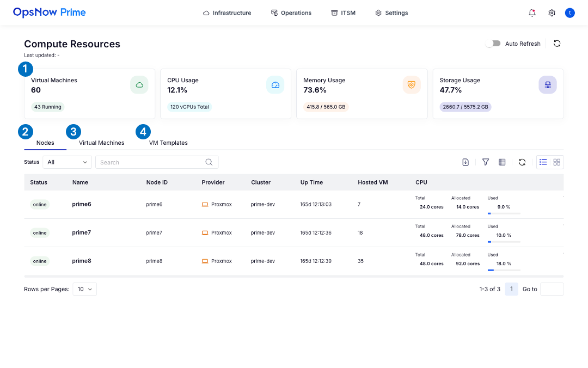
Task: Click the download export icon
Action: tap(465, 162)
